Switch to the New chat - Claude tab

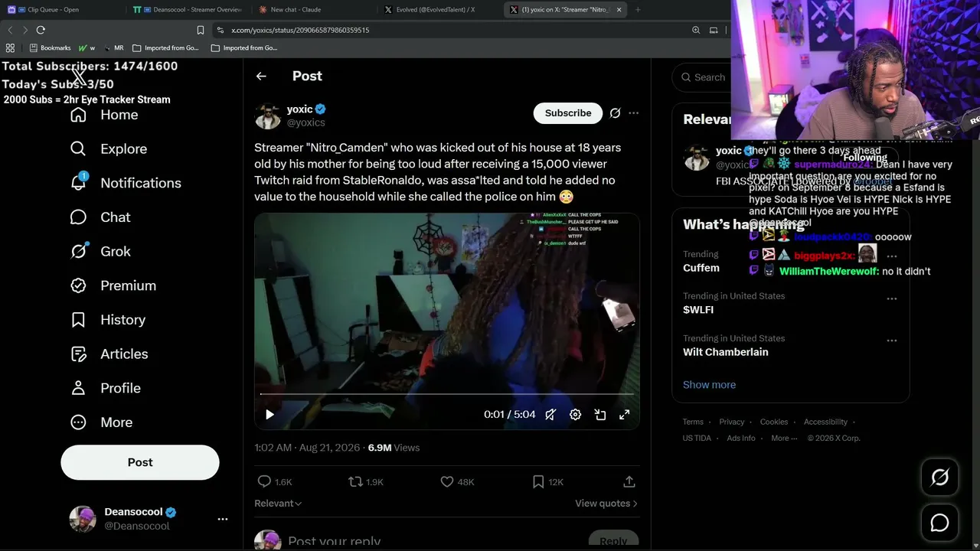(x=314, y=10)
